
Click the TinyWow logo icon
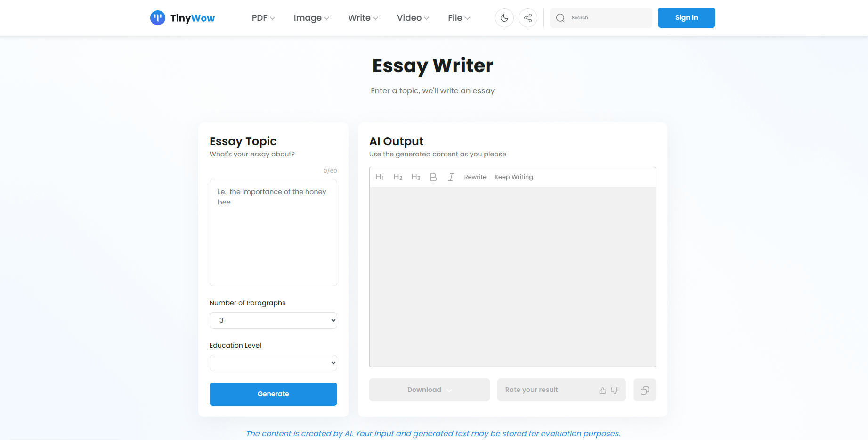157,18
